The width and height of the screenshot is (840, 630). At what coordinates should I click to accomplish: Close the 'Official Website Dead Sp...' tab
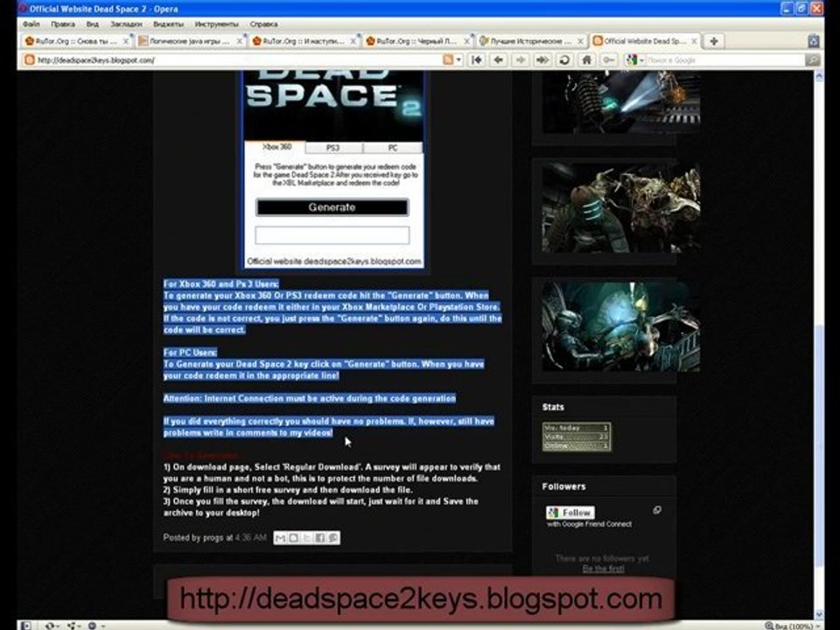[x=694, y=41]
